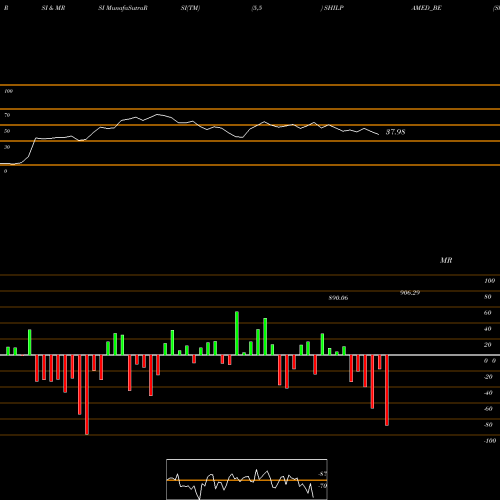Click the RSI axis label 70
Screen dimensions: 500x500
pyautogui.click(x=7, y=115)
